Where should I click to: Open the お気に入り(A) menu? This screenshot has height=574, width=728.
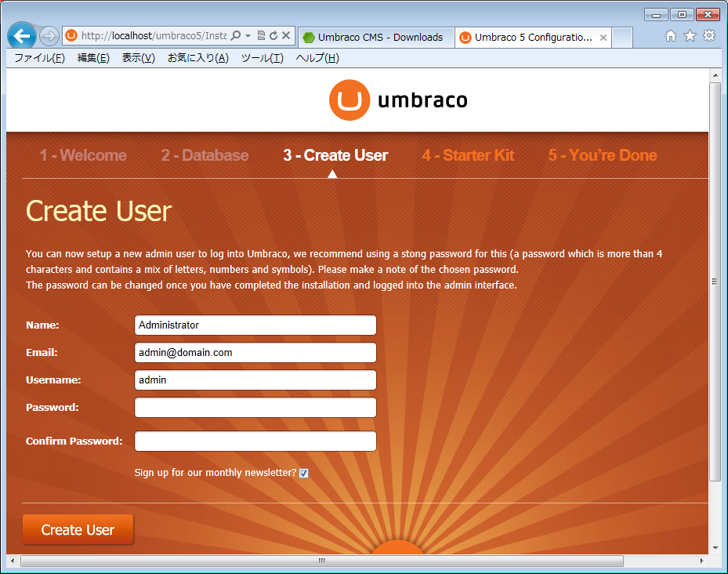197,58
